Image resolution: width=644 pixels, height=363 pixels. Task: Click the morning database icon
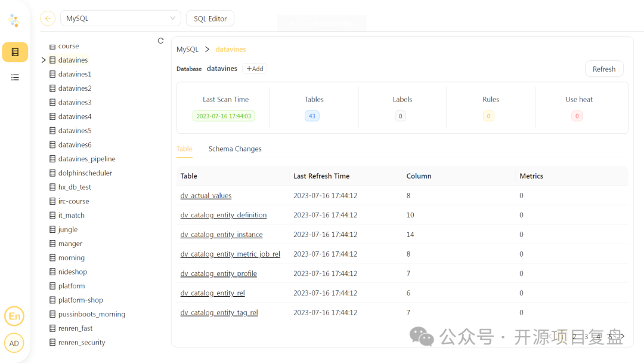pyautogui.click(x=52, y=258)
